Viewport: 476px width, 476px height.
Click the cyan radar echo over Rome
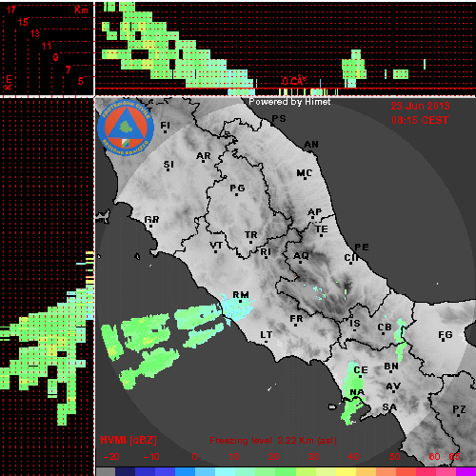pos(236,309)
